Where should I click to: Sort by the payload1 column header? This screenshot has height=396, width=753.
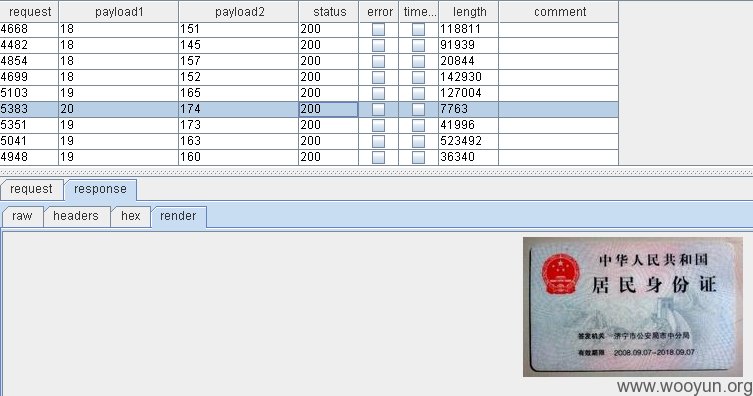click(119, 12)
